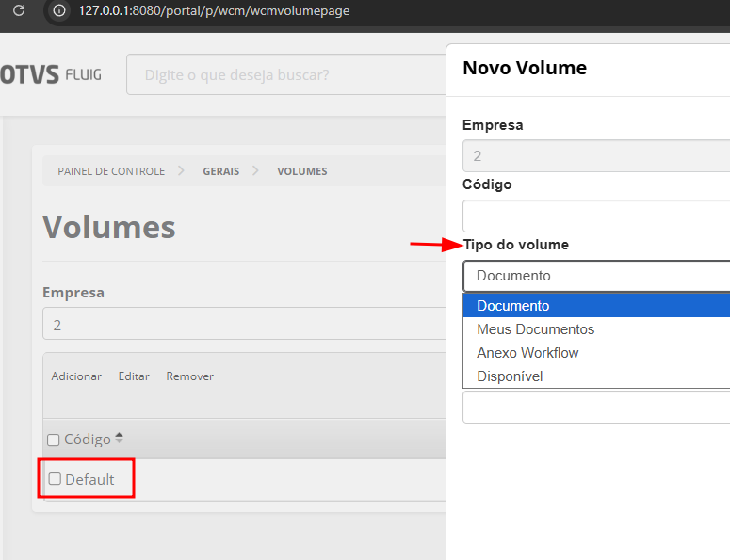The image size is (730, 560).
Task: Click the TOTVS Fluig logo
Action: (51, 74)
